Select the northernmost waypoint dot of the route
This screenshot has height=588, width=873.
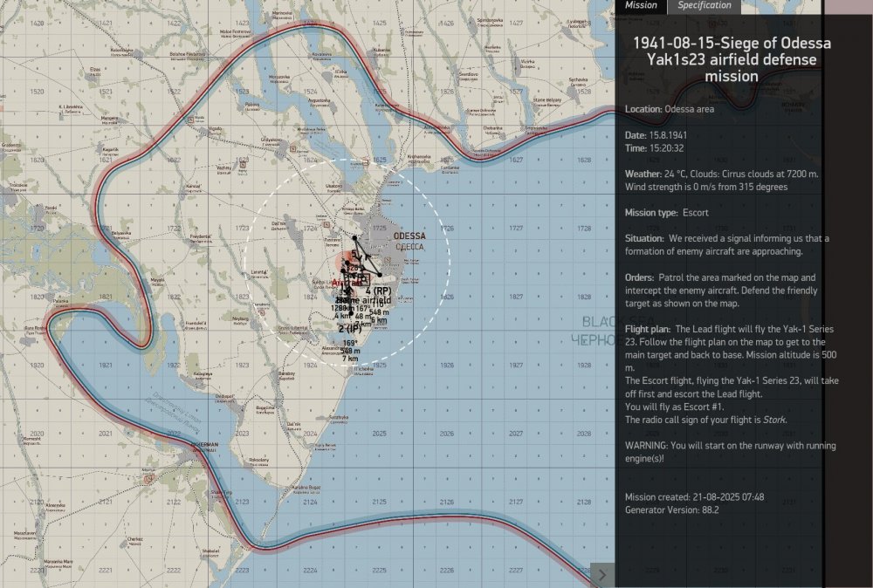click(x=354, y=238)
